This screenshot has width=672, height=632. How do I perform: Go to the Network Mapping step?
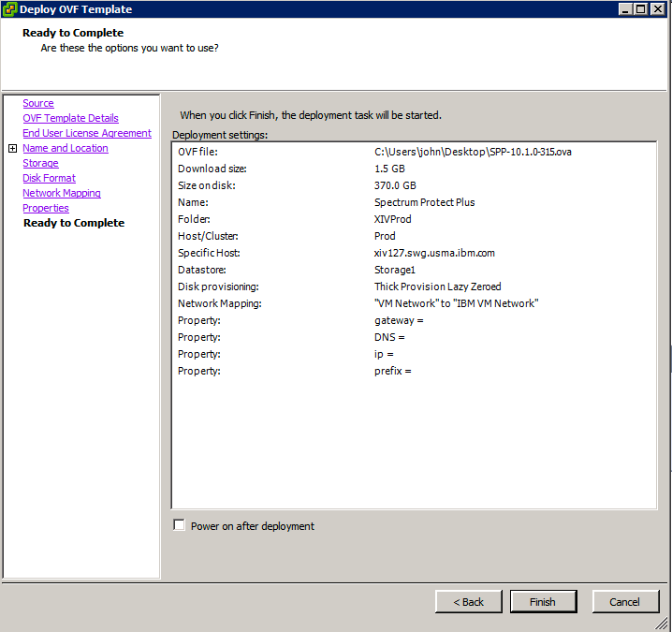pos(62,193)
